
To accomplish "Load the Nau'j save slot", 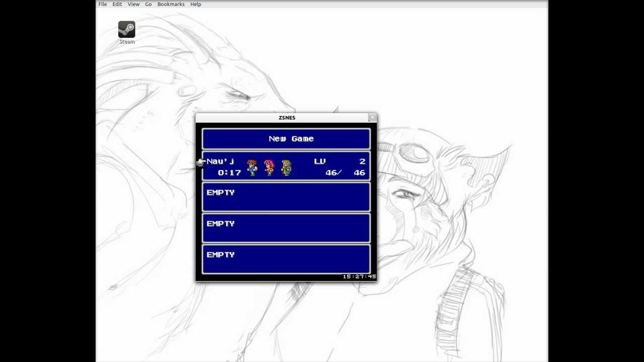I will coord(286,166).
